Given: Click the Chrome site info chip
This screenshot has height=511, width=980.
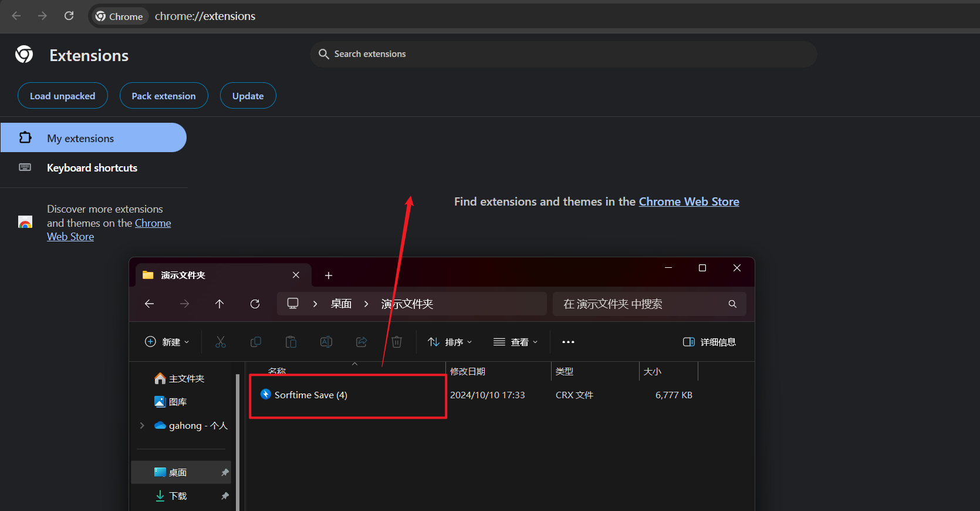Looking at the screenshot, I should pyautogui.click(x=119, y=16).
